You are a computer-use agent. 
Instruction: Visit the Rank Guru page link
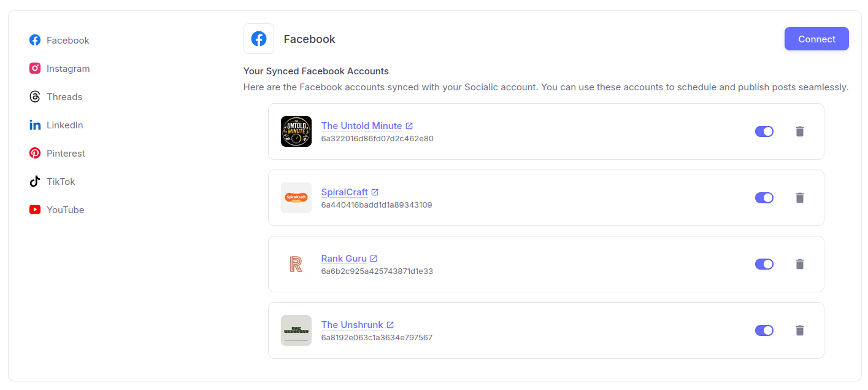click(x=344, y=259)
